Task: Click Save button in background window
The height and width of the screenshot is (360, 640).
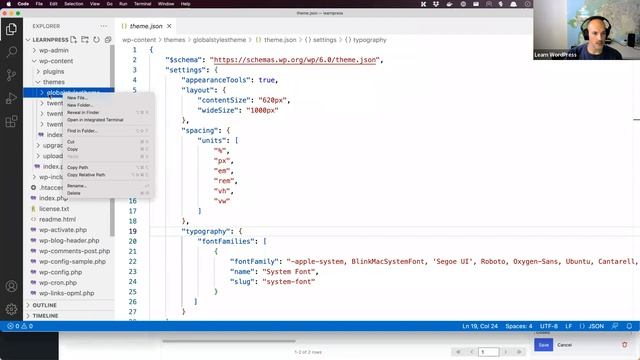Action: pos(543,345)
